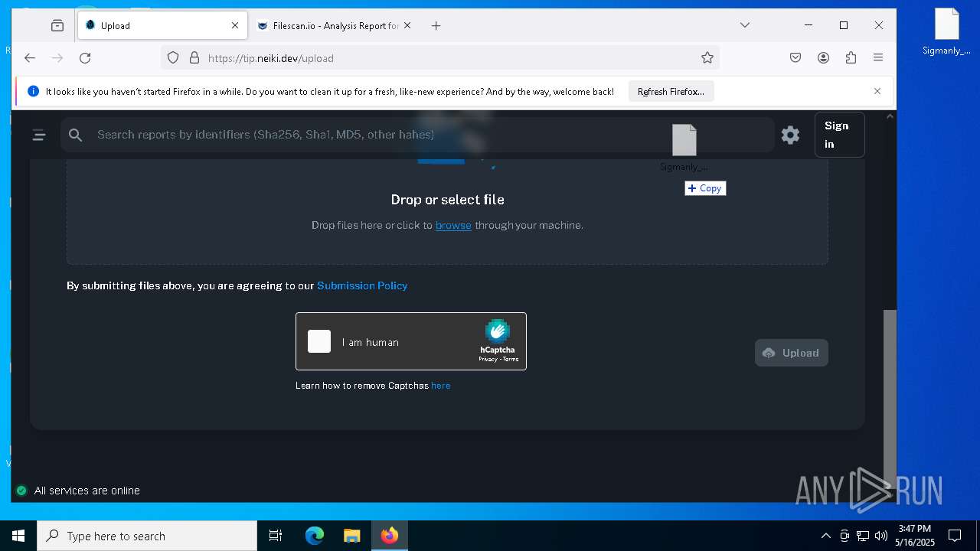
Task: Open the volume control in tray
Action: 881,536
